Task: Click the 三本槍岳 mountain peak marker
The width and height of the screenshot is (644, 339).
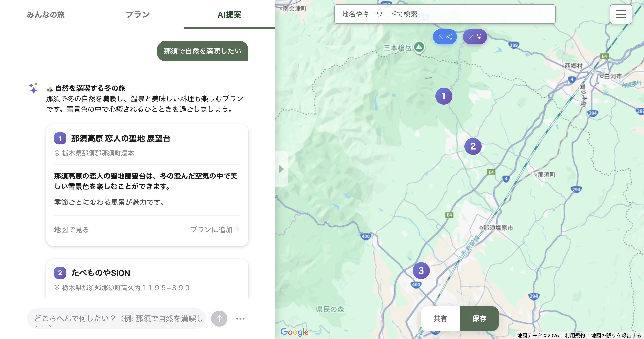Action: [419, 48]
